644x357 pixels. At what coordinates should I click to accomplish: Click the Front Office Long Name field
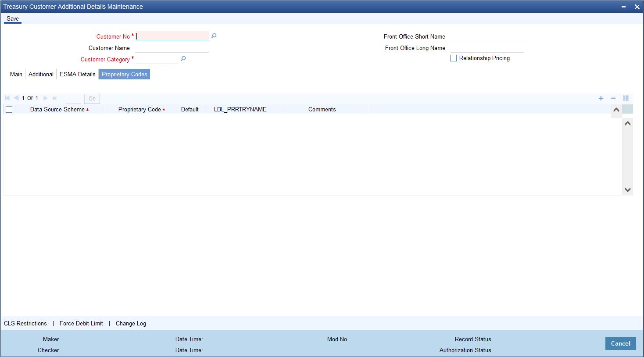(487, 48)
